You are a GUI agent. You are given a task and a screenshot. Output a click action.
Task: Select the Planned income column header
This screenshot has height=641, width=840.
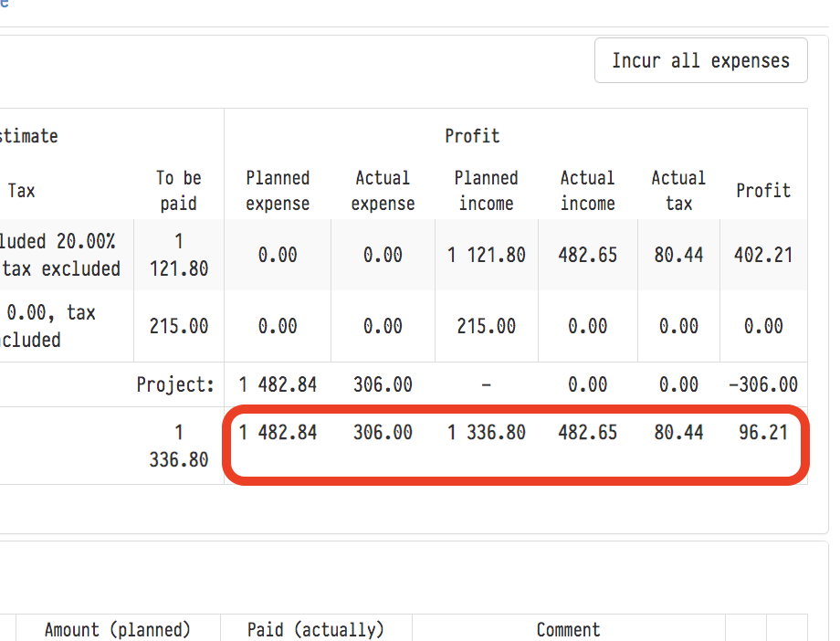pyautogui.click(x=486, y=191)
